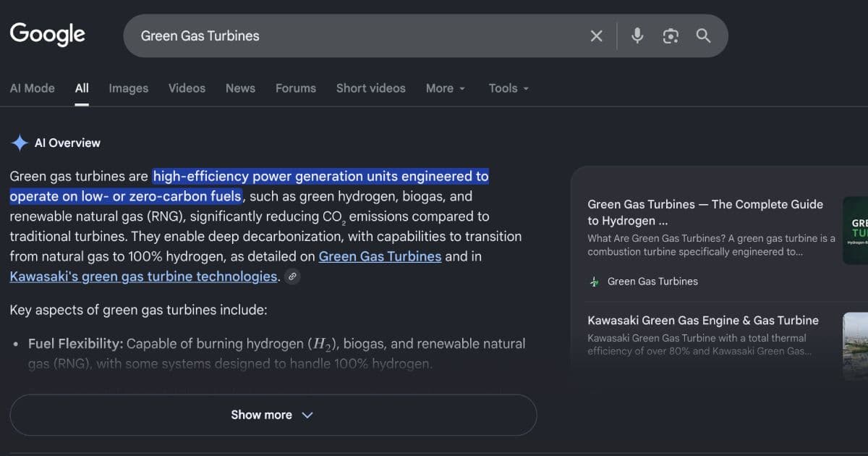
Task: Expand the overview with Show more
Action: [273, 415]
